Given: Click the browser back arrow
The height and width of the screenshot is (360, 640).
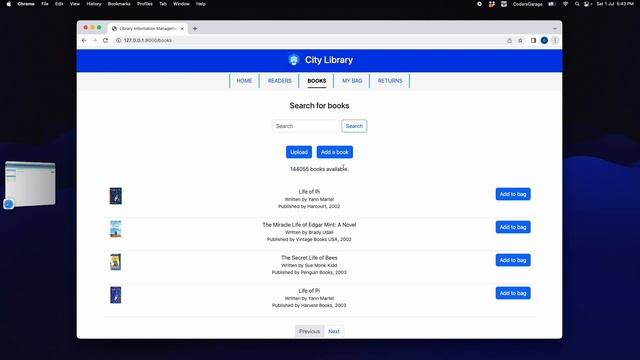Looking at the screenshot, I should (84, 40).
